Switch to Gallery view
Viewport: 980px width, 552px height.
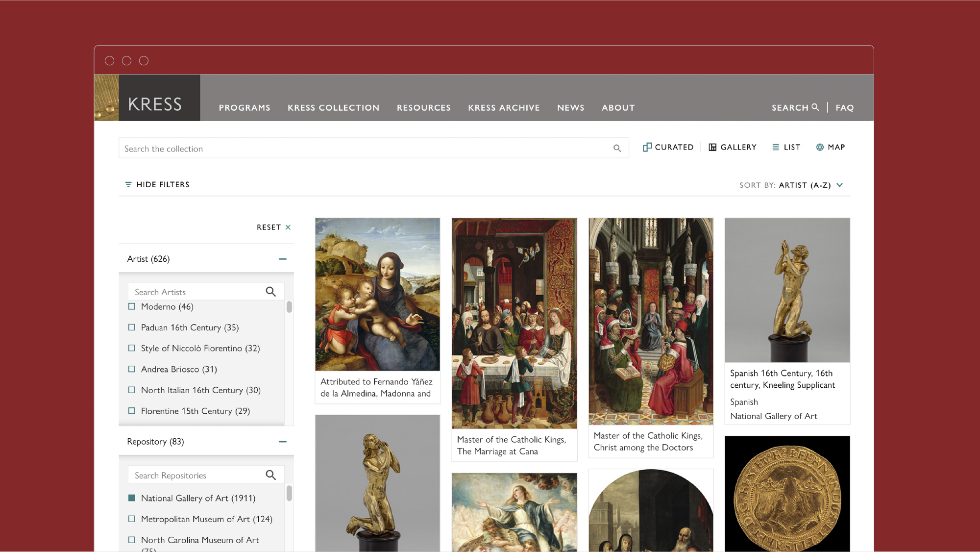[x=733, y=147]
